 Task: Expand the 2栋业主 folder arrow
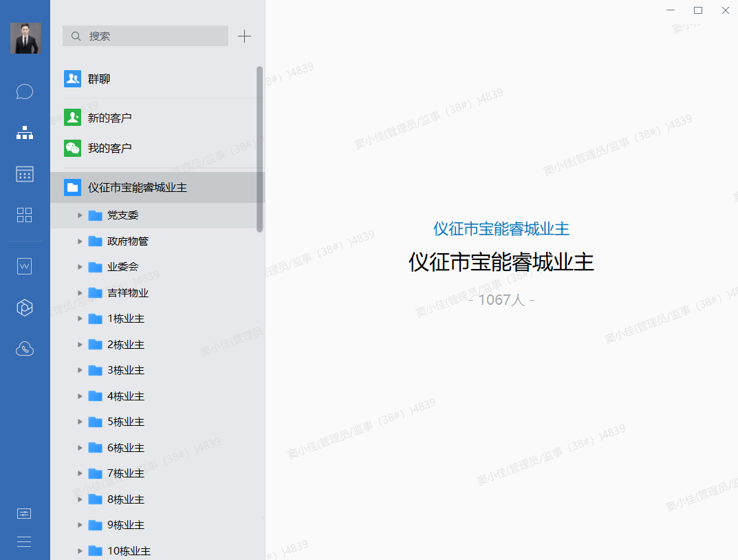point(80,345)
